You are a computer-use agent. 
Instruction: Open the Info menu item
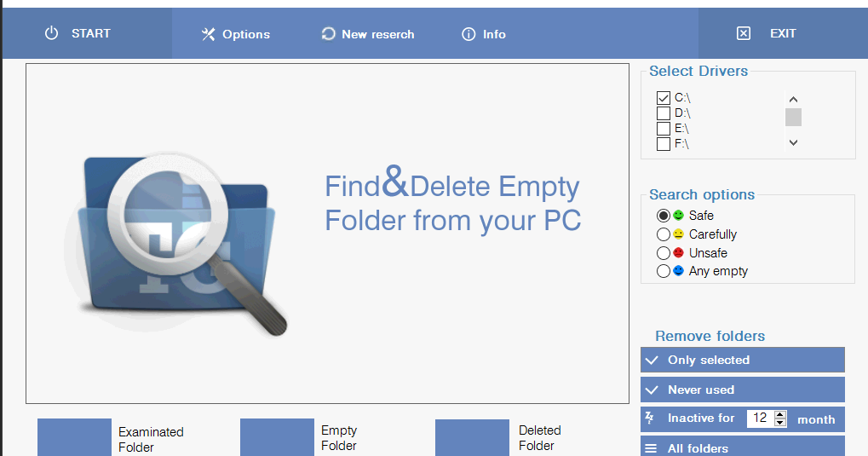pyautogui.click(x=484, y=34)
